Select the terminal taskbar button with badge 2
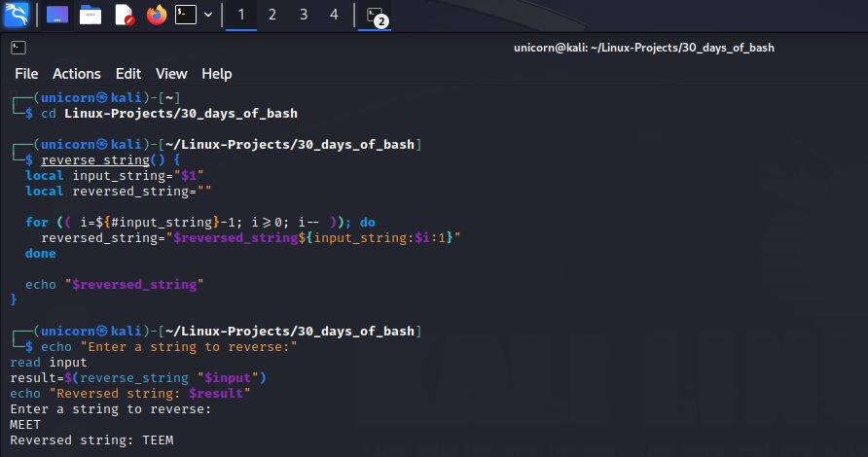Image resolution: width=868 pixels, height=457 pixels. [x=375, y=16]
